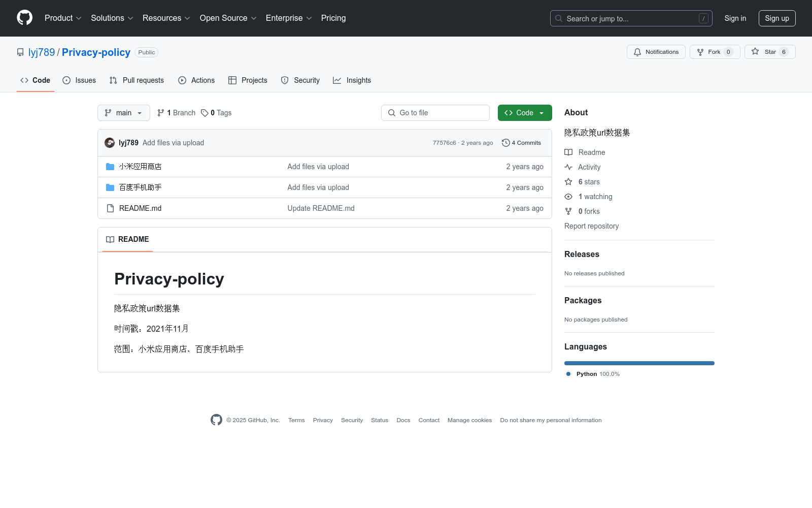Open the footer Terms link
Viewport: 812px width, 508px height.
296,420
